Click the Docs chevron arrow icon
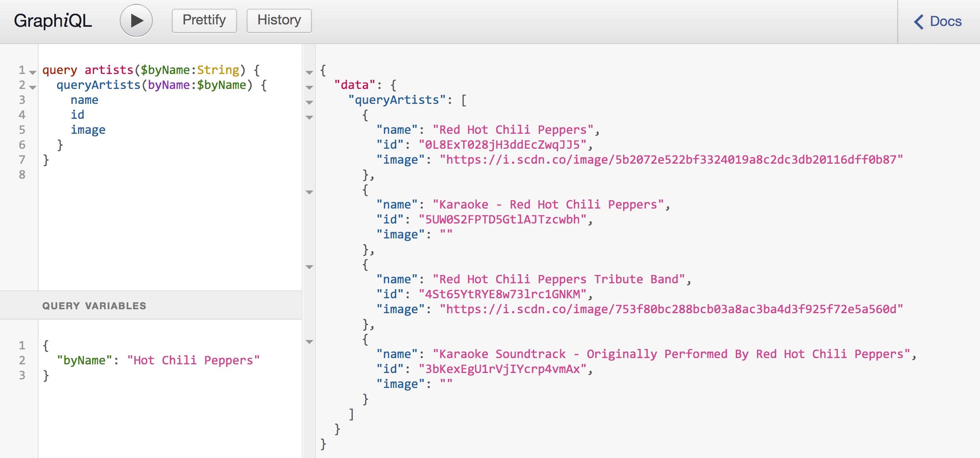Screen dimensions: 980x458 [x=919, y=22]
